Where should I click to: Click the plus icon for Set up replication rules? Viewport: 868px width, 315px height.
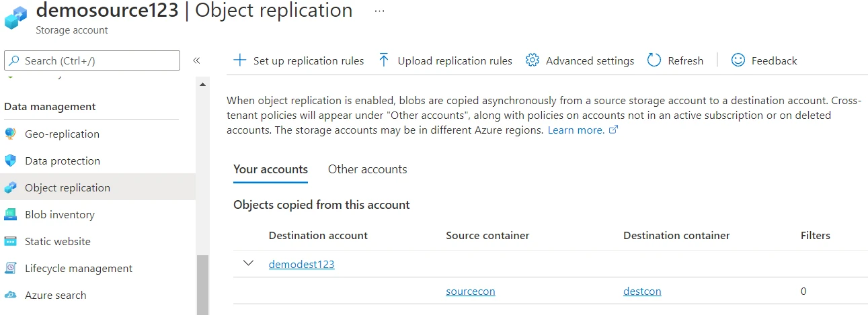[239, 60]
